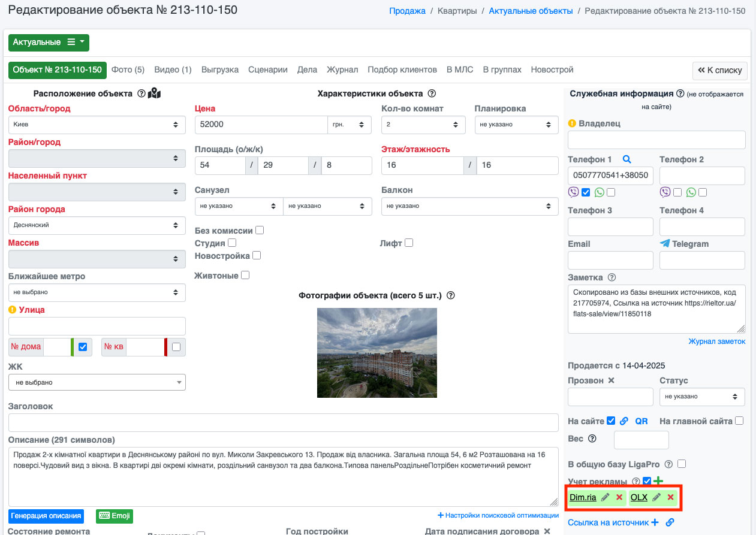Click the green plus next to Учет рекламы
The image size is (756, 535).
pos(658,481)
